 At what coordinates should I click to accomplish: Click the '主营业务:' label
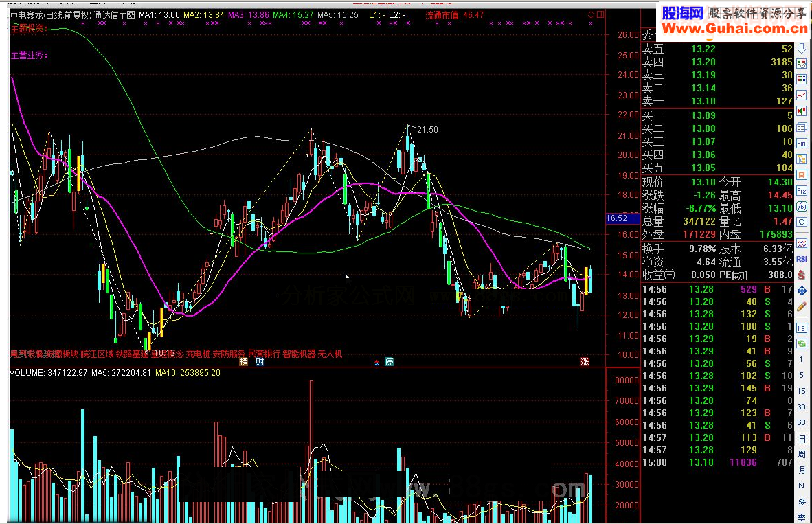[x=30, y=55]
